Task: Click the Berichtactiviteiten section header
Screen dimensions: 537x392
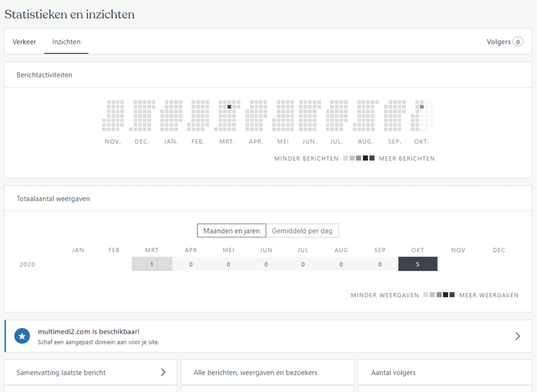Action: [45, 75]
